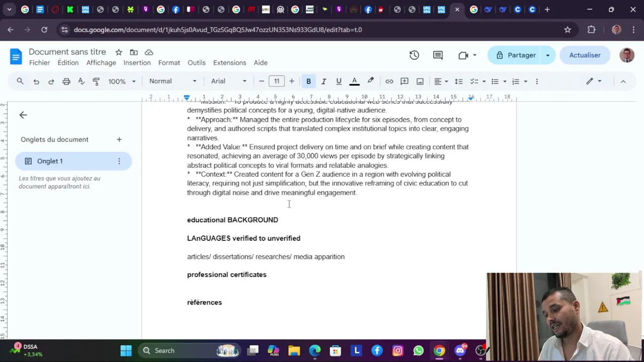
Task: Open Google account avatar
Action: [x=627, y=55]
